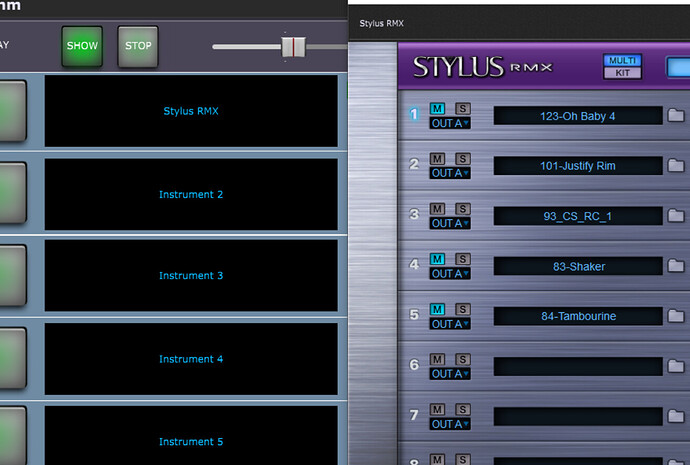This screenshot has width=690, height=465.
Task: Select the Instrument 4 slot
Action: pos(191,359)
